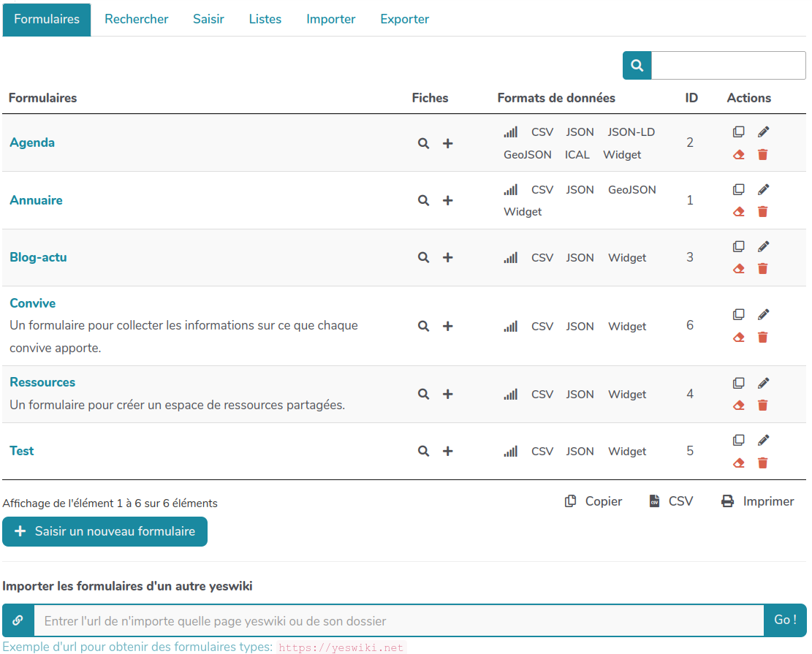Download ICAL format for Agenda
Screen dimensions: 812x654
[577, 155]
